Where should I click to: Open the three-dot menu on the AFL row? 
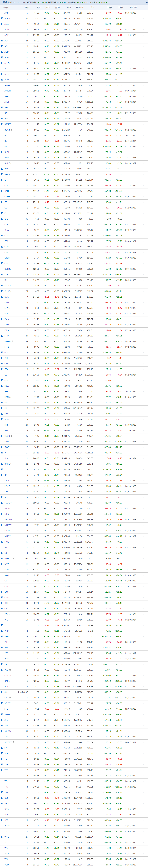(x=143, y=46)
